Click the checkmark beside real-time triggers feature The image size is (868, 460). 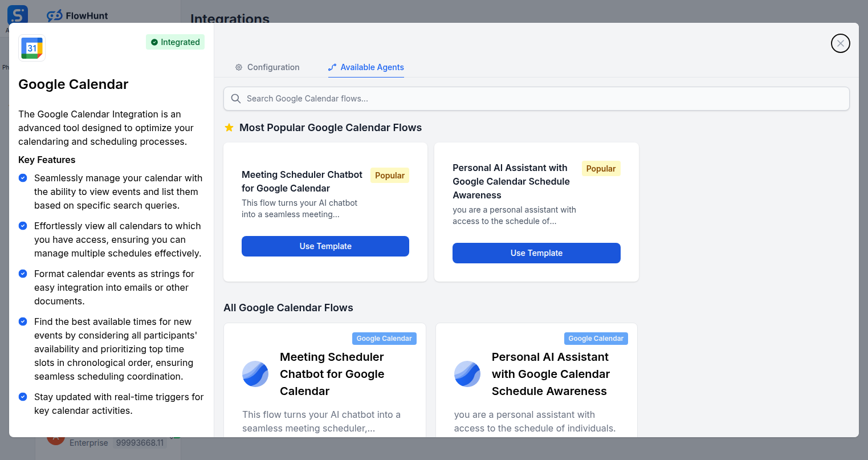pyautogui.click(x=22, y=397)
